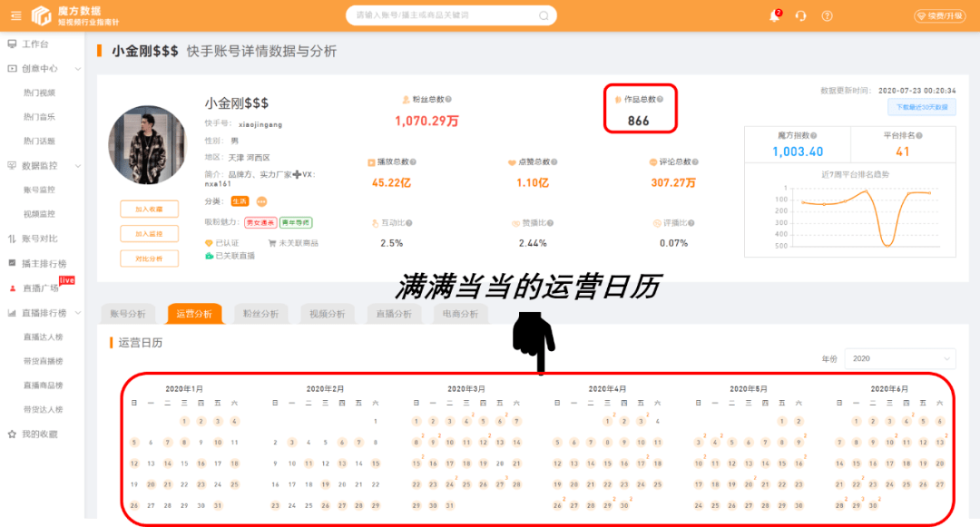Open 直播商品榜 in the sidebar

tap(44, 385)
